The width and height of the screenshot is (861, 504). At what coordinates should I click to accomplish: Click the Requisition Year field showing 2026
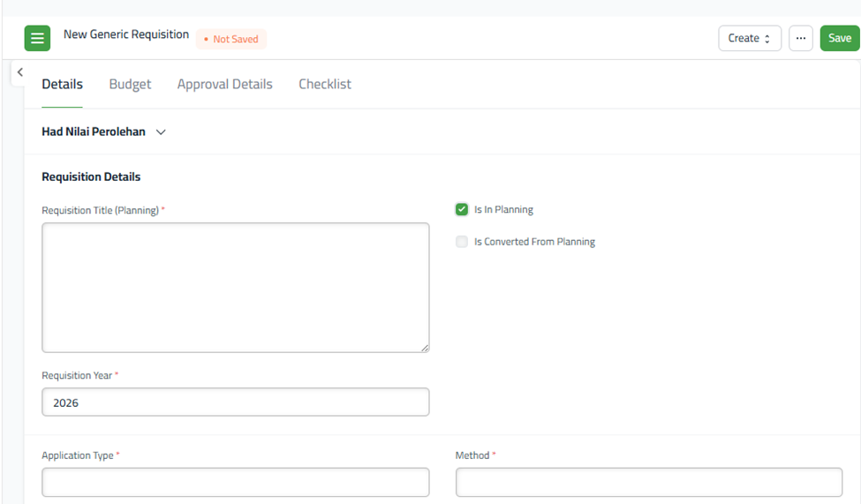235,402
